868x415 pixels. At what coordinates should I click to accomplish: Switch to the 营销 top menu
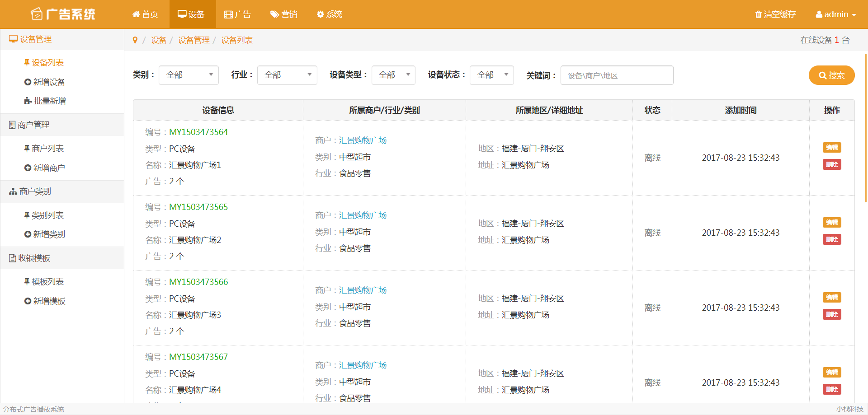pyautogui.click(x=284, y=14)
